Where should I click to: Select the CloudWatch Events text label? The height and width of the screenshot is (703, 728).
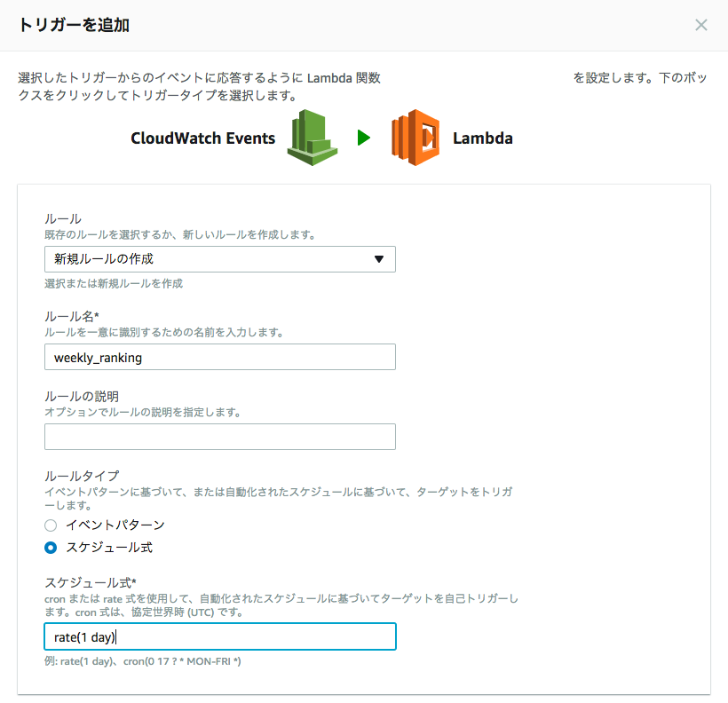point(203,138)
